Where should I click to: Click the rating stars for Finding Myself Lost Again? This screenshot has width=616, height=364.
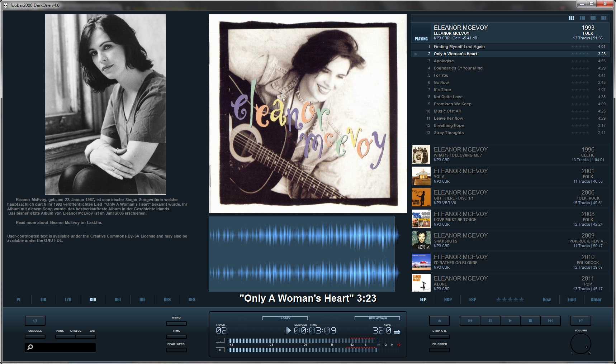[580, 47]
